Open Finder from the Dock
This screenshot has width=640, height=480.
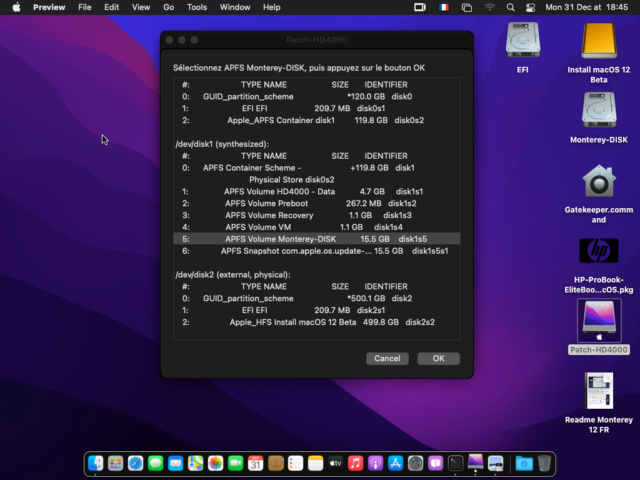tap(96, 463)
